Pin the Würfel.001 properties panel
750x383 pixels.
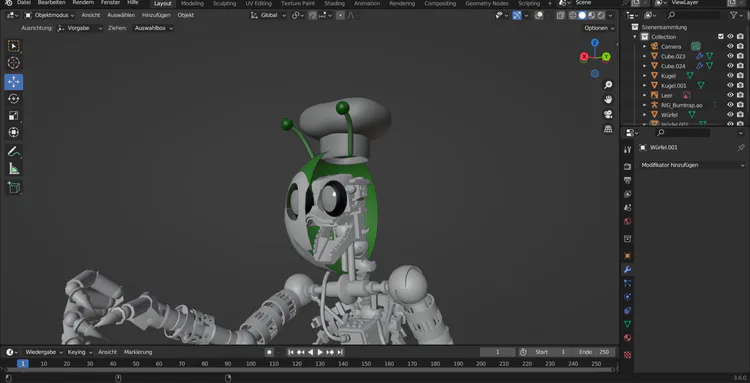pyautogui.click(x=741, y=148)
